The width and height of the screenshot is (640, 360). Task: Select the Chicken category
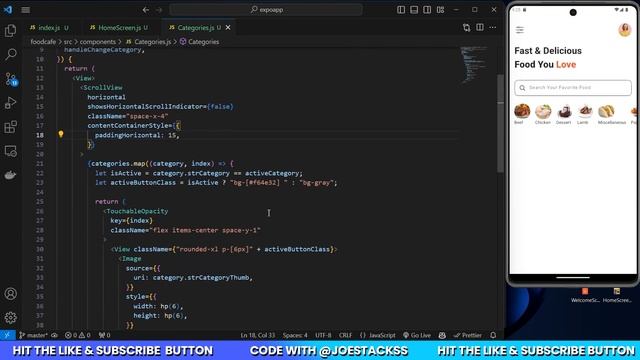pos(543,114)
